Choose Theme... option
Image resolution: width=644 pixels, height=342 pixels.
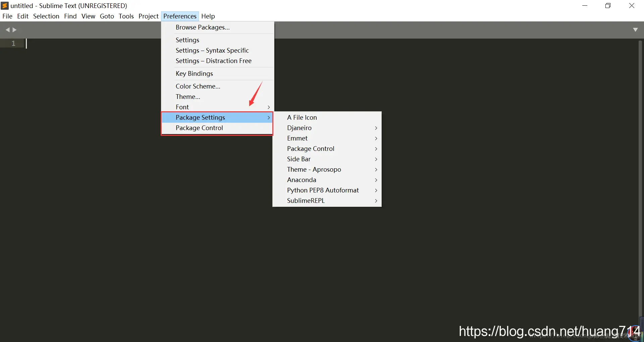(x=217, y=97)
